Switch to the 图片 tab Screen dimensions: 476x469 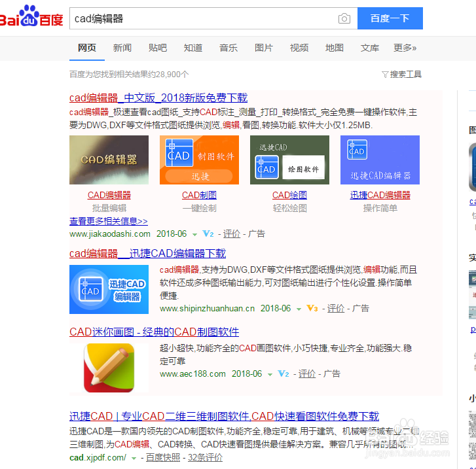pos(263,48)
